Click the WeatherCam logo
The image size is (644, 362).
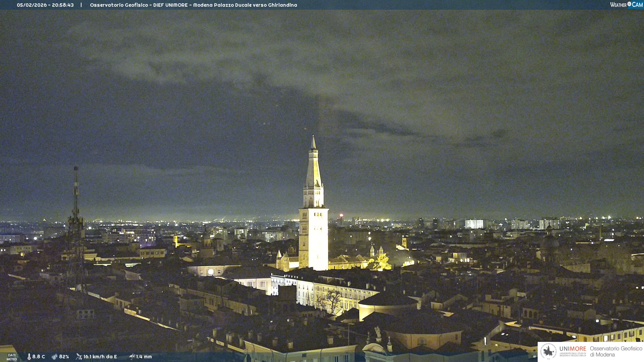(626, 5)
